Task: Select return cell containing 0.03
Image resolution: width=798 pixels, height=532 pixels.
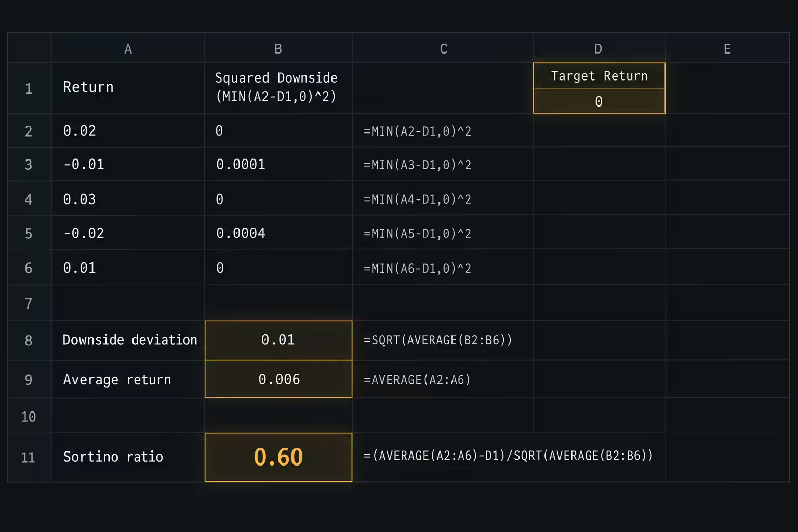Action: click(x=128, y=198)
